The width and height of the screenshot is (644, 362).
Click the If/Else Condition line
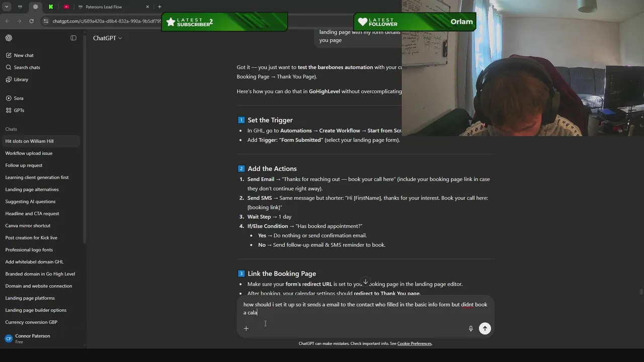click(304, 226)
